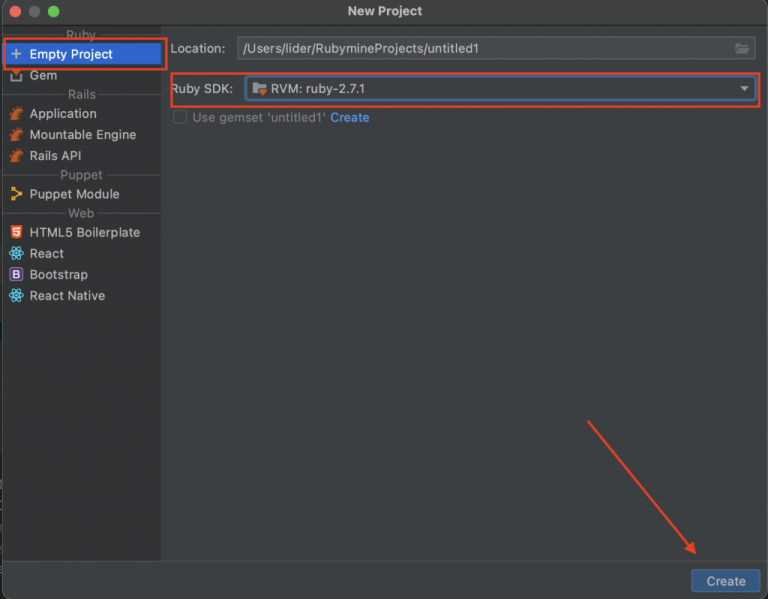Click the Rails API icon
Screen dimensions: 768x599
pos(16,156)
